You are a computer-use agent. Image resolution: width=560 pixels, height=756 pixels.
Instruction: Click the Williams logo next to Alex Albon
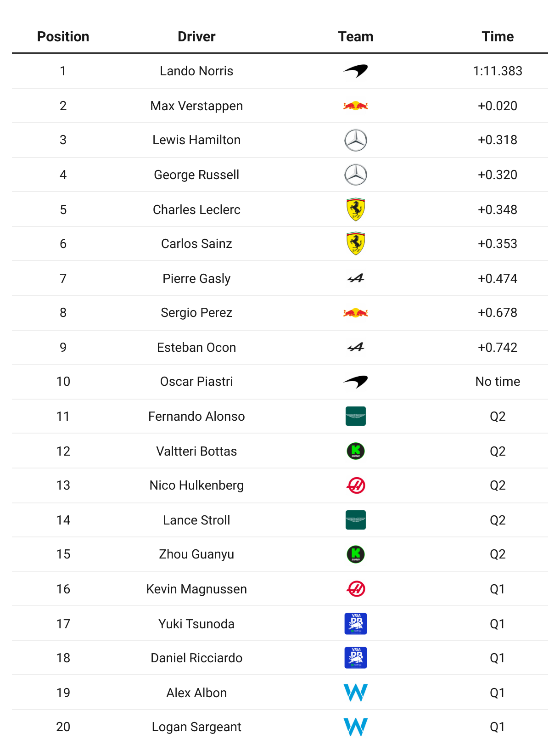click(x=356, y=693)
